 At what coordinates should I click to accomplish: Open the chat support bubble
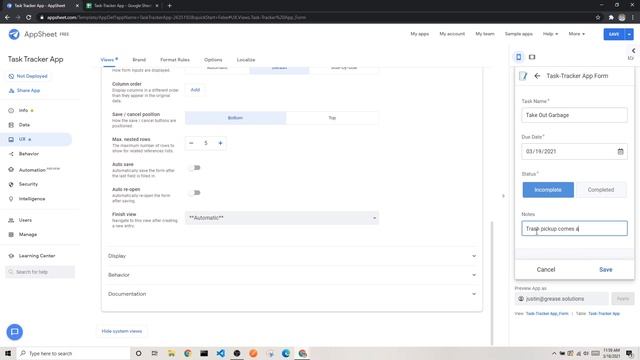pyautogui.click(x=15, y=332)
